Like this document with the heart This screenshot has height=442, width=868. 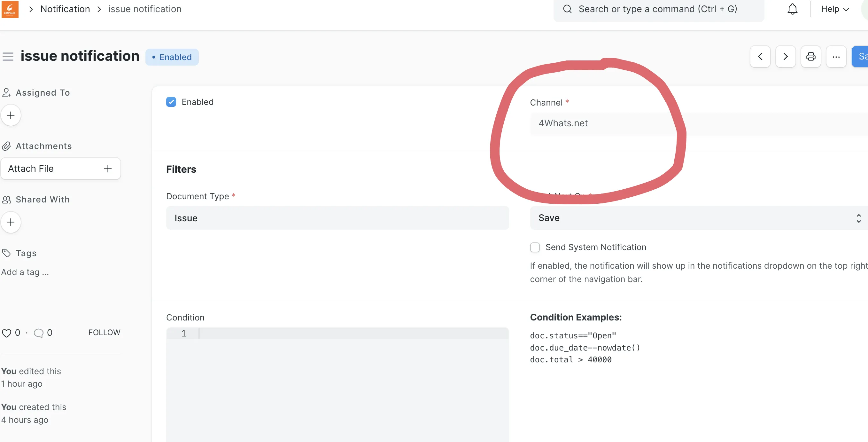tap(6, 333)
